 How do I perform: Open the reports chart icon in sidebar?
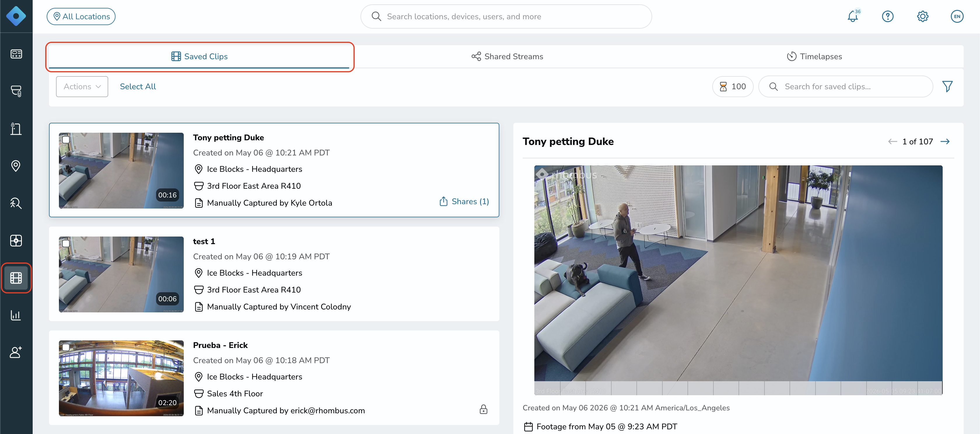click(16, 315)
